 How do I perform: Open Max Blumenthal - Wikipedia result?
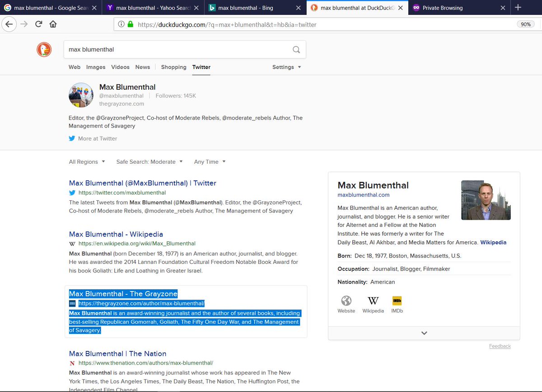click(x=116, y=234)
